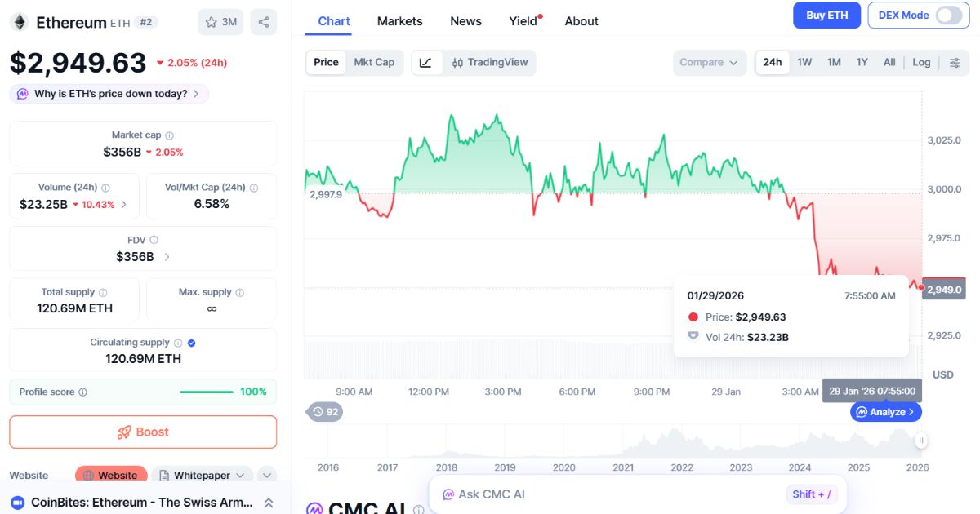Click the AI icon beside price-down question
Screen dimensions: 980x514
pos(23,94)
